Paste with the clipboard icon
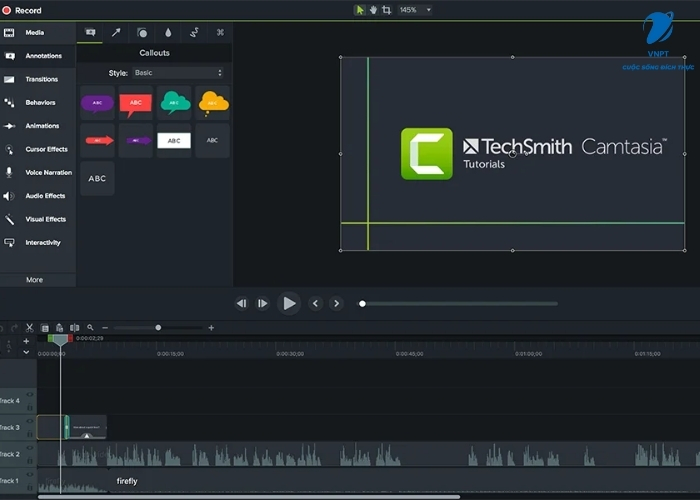Image resolution: width=700 pixels, height=500 pixels. pyautogui.click(x=59, y=328)
